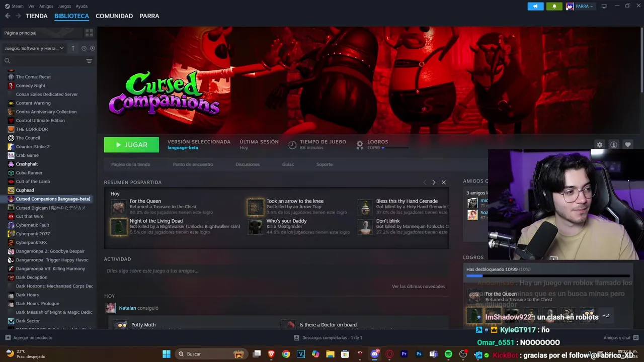Switch to the COMUNIDAD section

click(114, 16)
